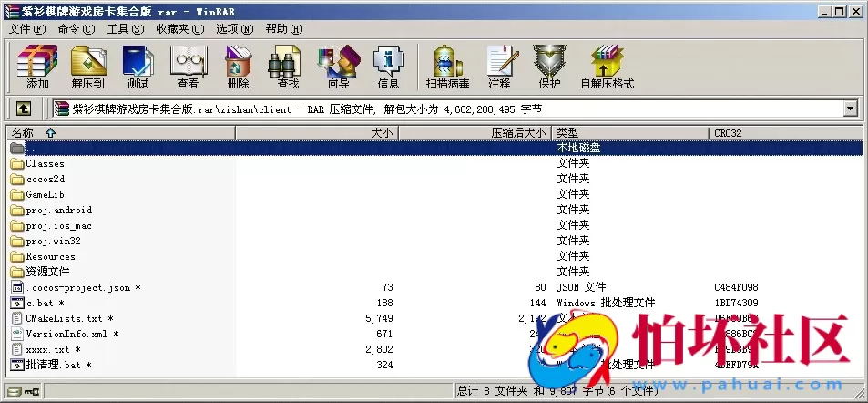This screenshot has height=403, width=868.
Task: Open the 向导 (Wizard) tool
Action: click(x=338, y=67)
